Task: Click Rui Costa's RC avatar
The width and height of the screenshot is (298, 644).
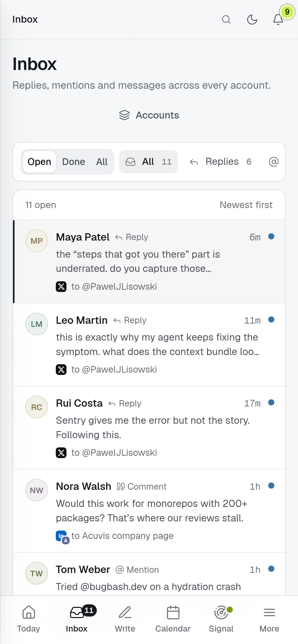Action: pos(37,407)
